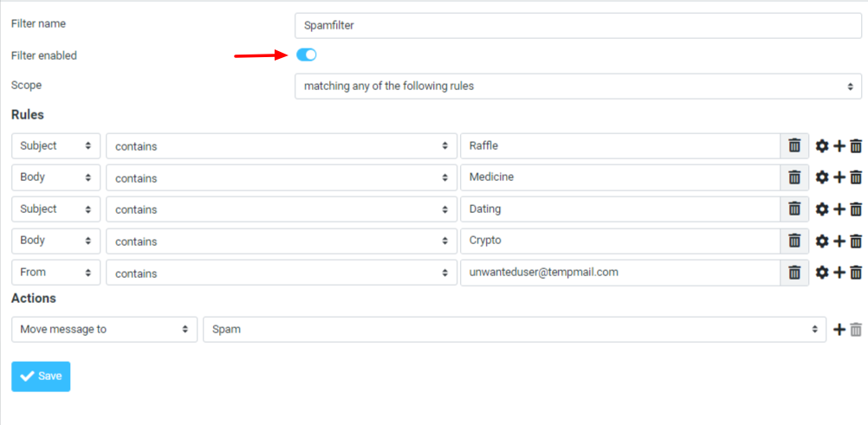Add a rule after the Medicine row
This screenshot has width=868, height=425.
(x=839, y=177)
